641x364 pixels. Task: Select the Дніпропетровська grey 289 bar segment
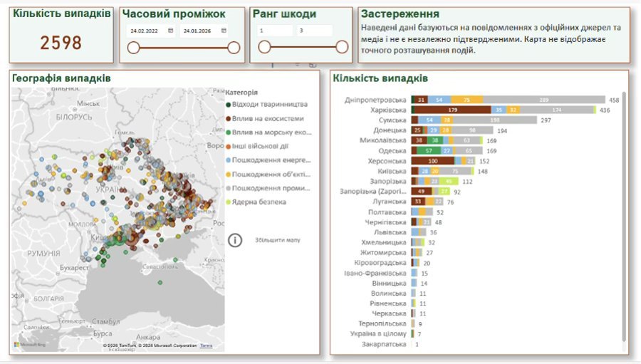[x=544, y=100]
